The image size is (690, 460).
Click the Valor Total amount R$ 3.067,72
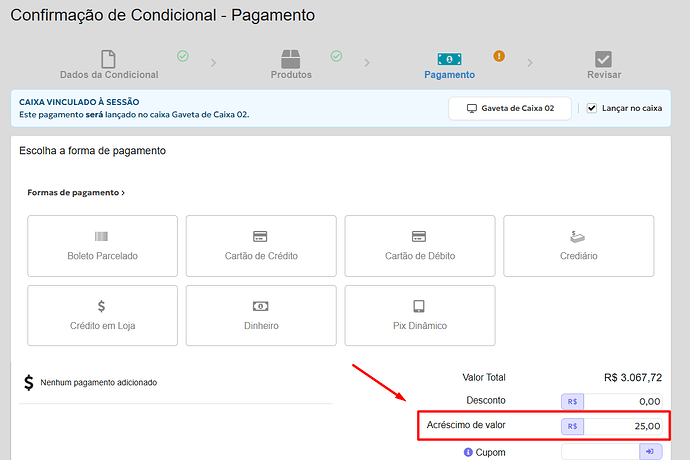633,378
